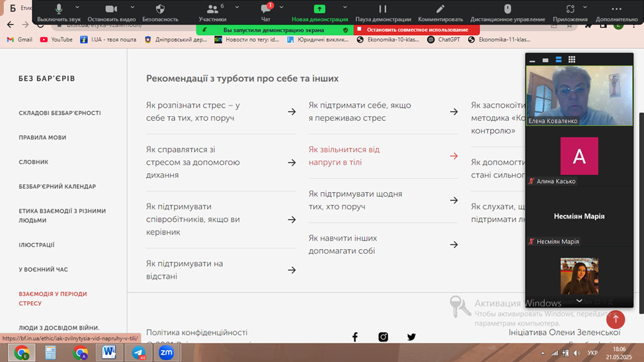Open YouTube bookmark
The width and height of the screenshot is (644, 362).
pyautogui.click(x=56, y=40)
